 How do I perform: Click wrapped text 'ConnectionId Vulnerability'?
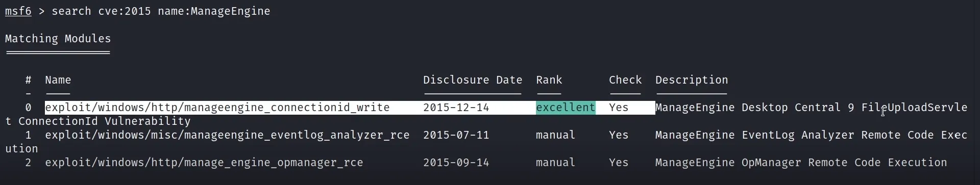point(104,121)
